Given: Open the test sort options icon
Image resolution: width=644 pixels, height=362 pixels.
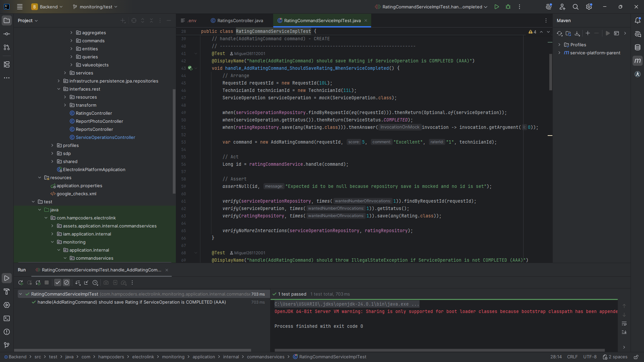Looking at the screenshot, I should tap(78, 283).
